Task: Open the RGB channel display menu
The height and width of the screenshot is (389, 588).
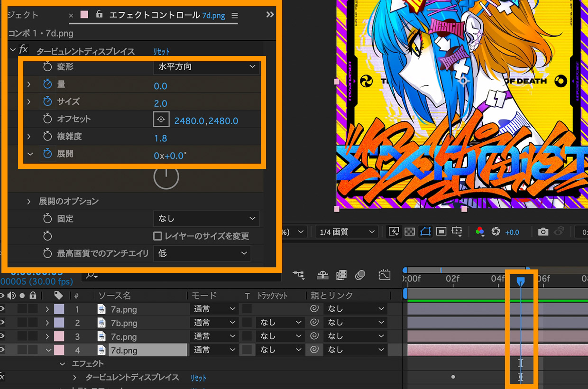Action: point(480,232)
